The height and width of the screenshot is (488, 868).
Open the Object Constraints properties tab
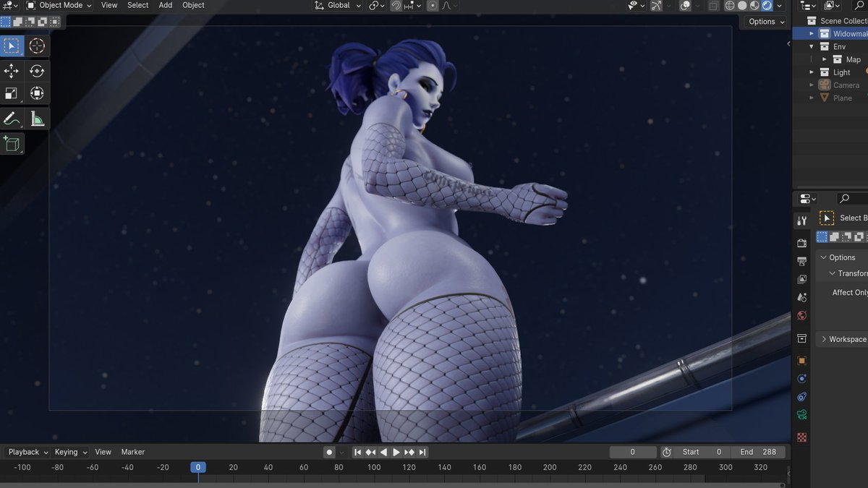click(801, 397)
